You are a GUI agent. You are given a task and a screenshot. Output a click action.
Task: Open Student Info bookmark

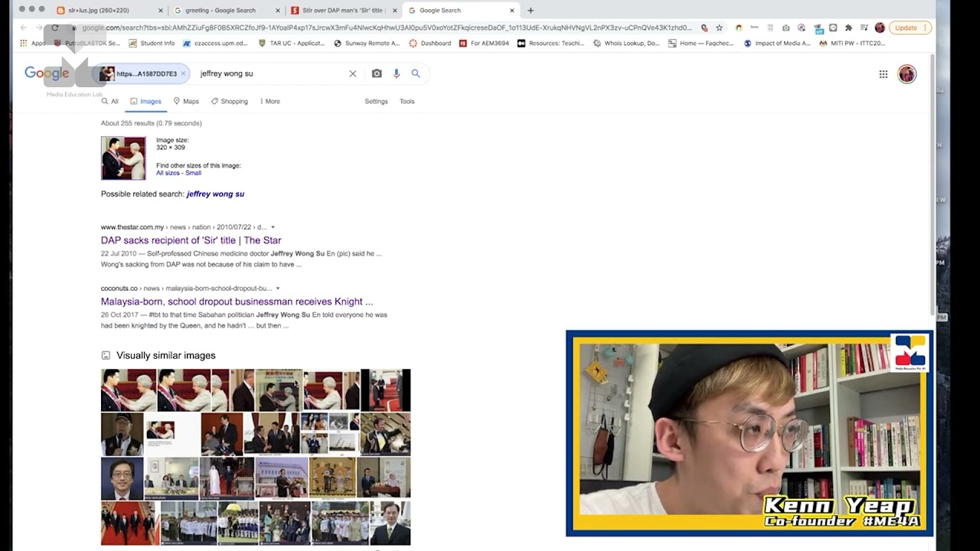tap(152, 44)
